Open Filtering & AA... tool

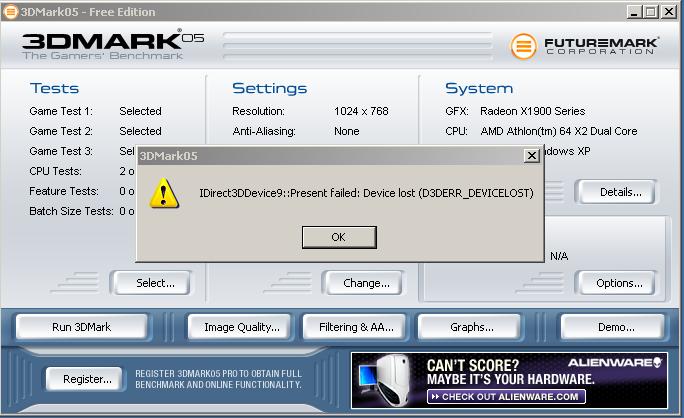[x=354, y=327]
